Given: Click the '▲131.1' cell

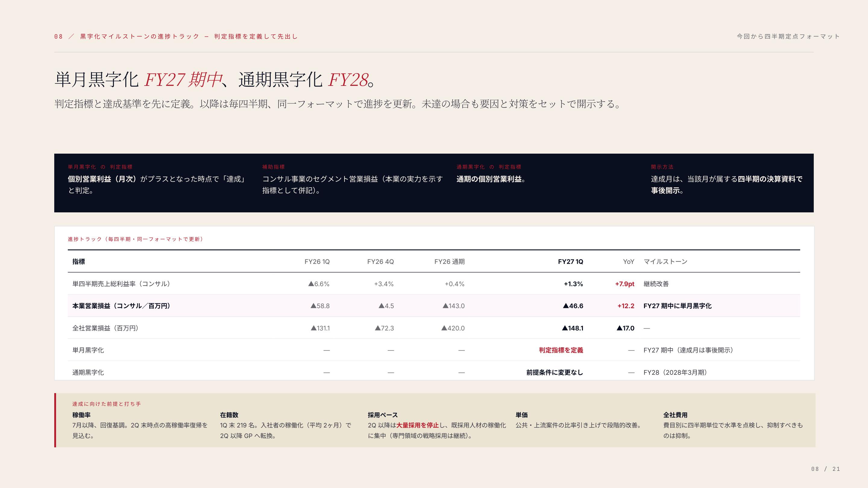Looking at the screenshot, I should point(320,328).
